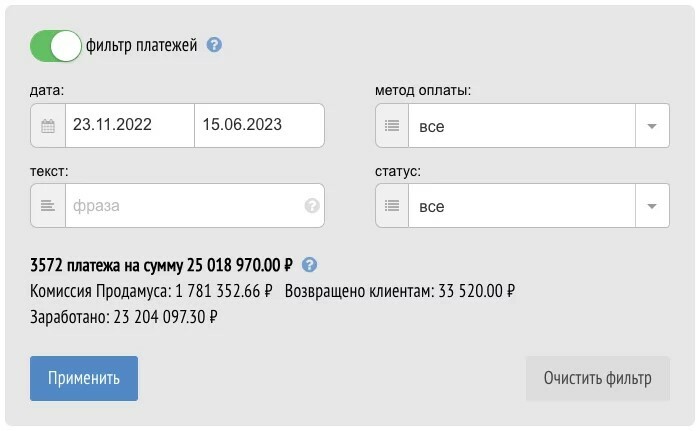Image resolution: width=700 pixels, height=431 pixels.
Task: Click the text lines icon by фраза
Action: 48,206
